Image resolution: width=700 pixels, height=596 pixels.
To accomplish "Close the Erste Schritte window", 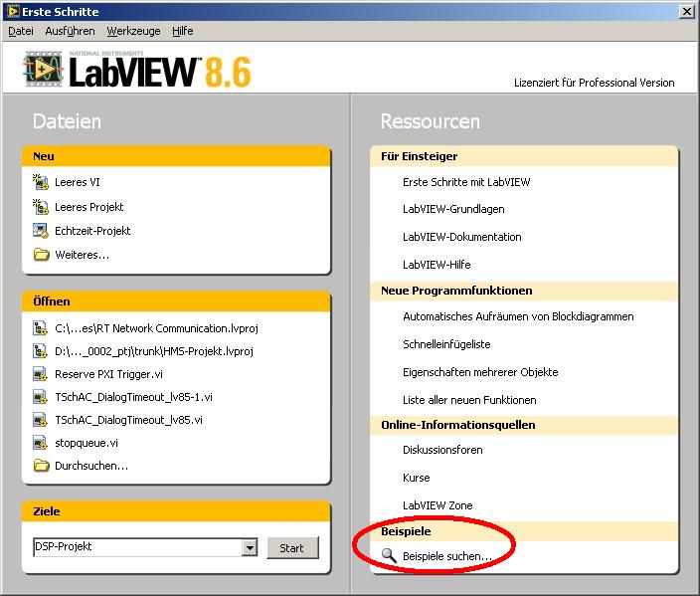I will [686, 11].
